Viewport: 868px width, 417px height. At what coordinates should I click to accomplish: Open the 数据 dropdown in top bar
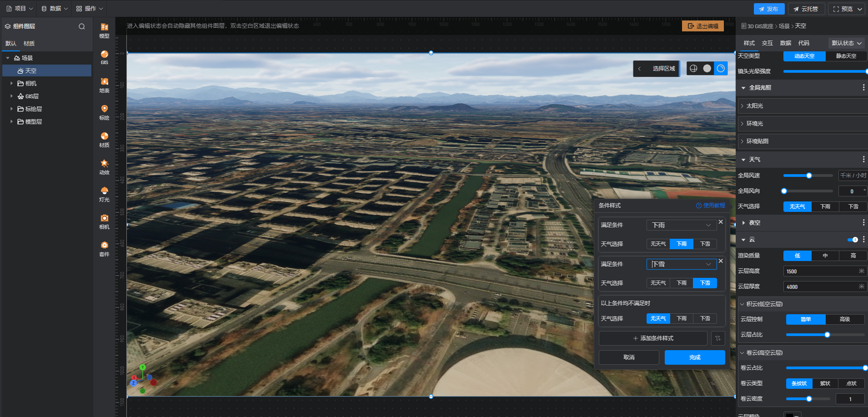pyautogui.click(x=55, y=9)
